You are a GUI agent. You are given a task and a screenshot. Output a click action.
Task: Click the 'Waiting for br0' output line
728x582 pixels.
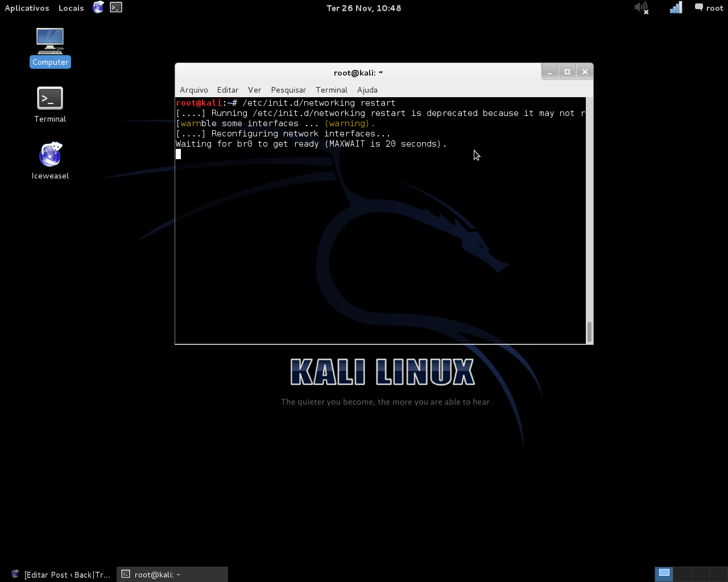[311, 144]
